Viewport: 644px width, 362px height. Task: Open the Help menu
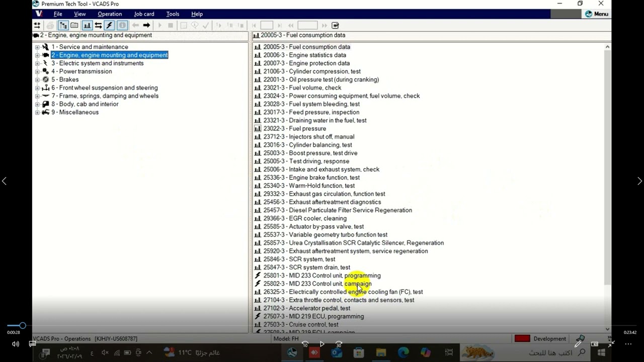(197, 14)
